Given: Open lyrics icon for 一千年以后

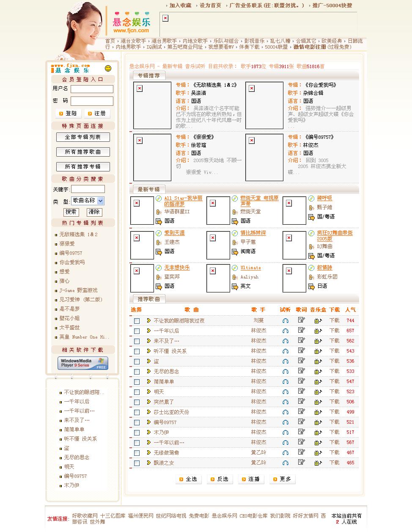Looking at the screenshot, I should click(x=301, y=330).
